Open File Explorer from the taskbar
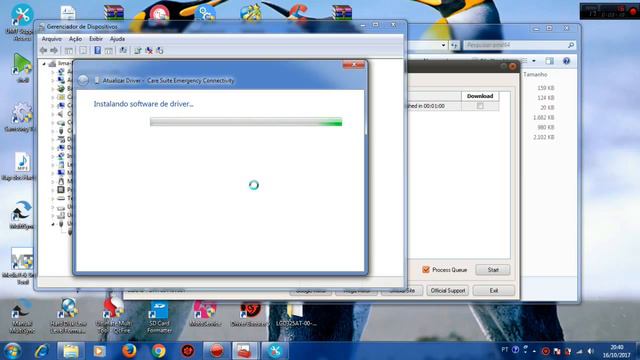This screenshot has width=640, height=360. tap(71, 351)
